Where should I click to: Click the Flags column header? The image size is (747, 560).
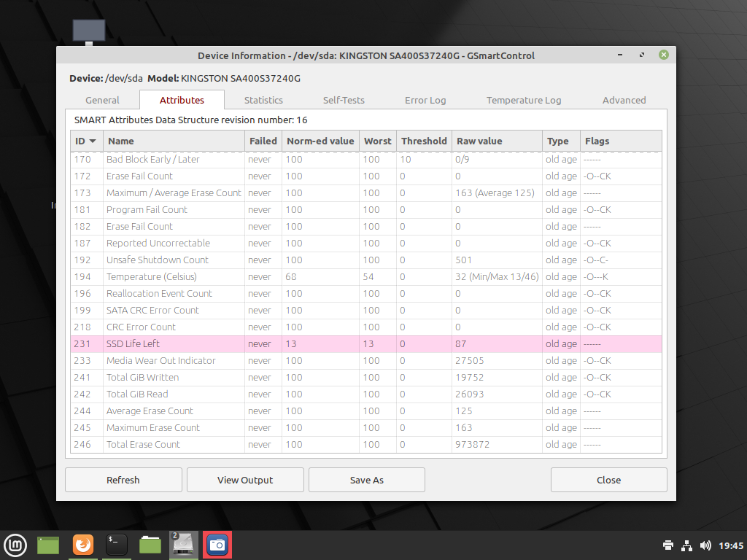621,141
